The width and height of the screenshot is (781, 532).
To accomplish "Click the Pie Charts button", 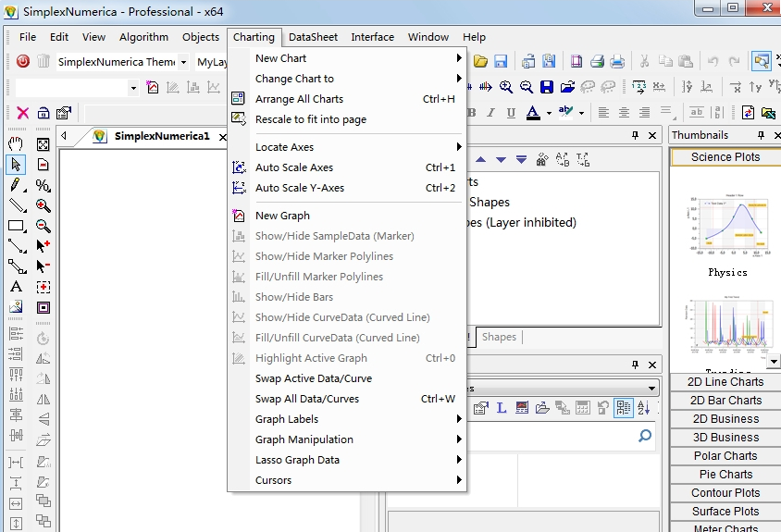I will coord(725,475).
